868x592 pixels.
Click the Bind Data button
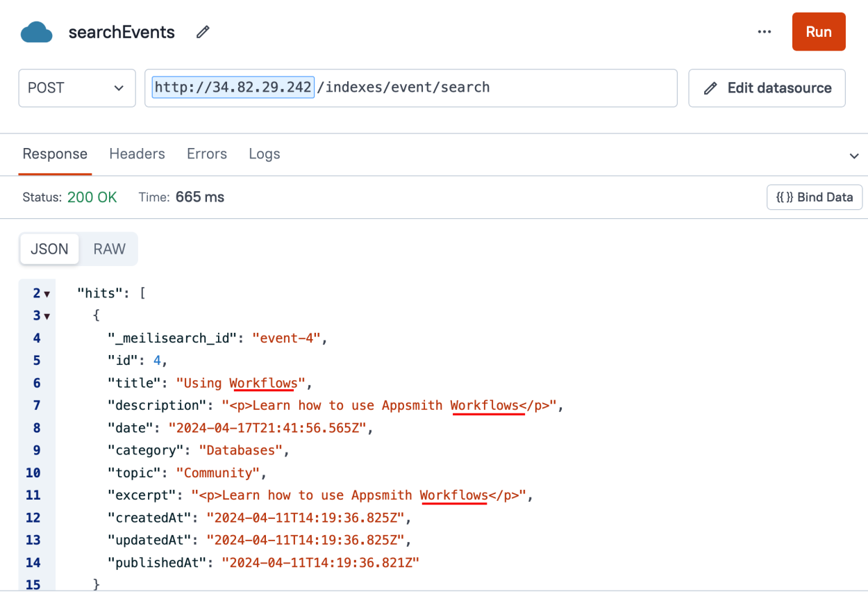click(814, 197)
